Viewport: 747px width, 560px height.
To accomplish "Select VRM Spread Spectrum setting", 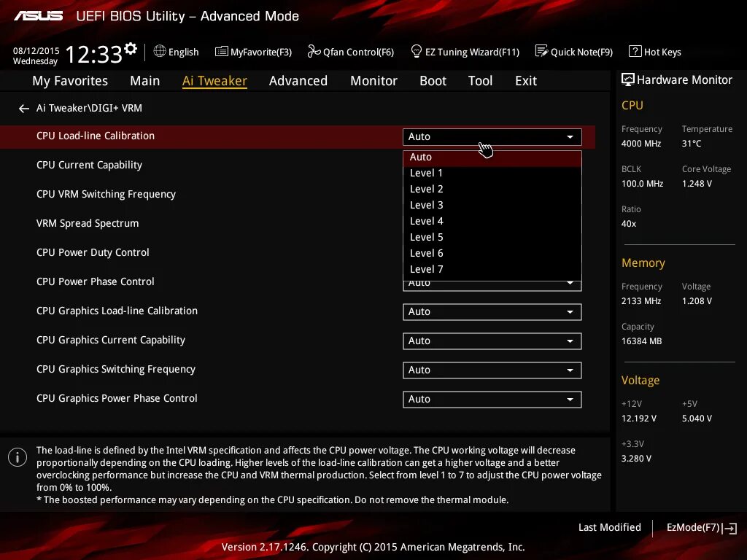I will [88, 223].
